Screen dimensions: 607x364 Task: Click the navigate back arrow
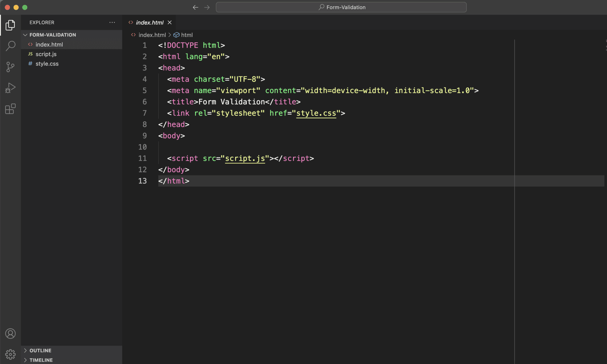click(x=195, y=7)
